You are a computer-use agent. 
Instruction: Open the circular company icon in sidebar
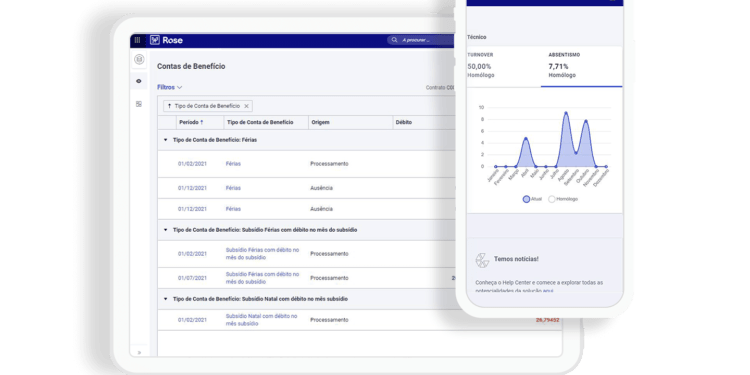click(x=139, y=59)
